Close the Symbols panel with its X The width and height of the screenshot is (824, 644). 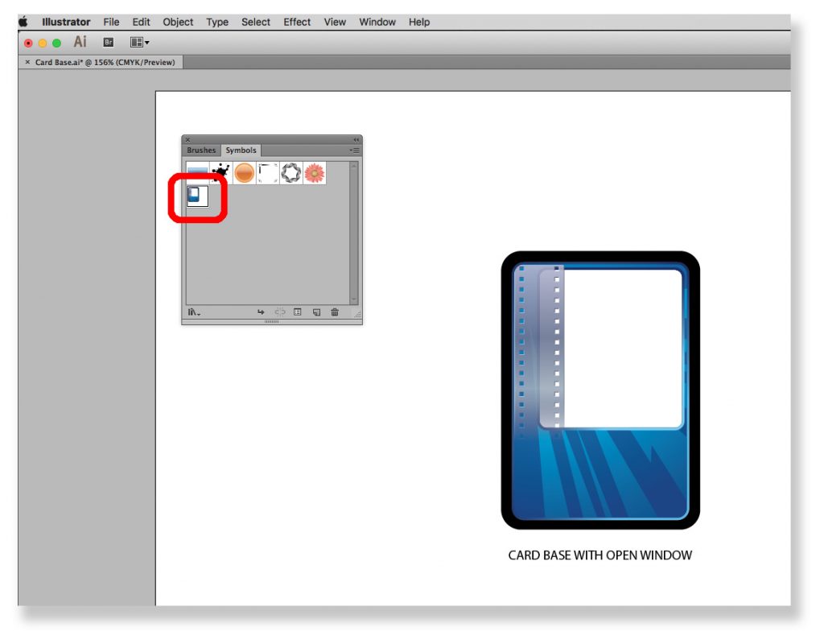pos(187,140)
